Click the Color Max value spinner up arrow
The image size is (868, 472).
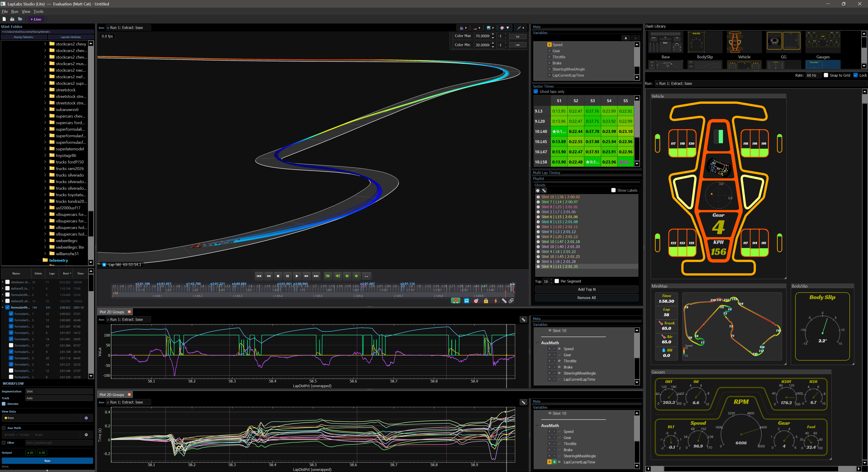point(493,34)
